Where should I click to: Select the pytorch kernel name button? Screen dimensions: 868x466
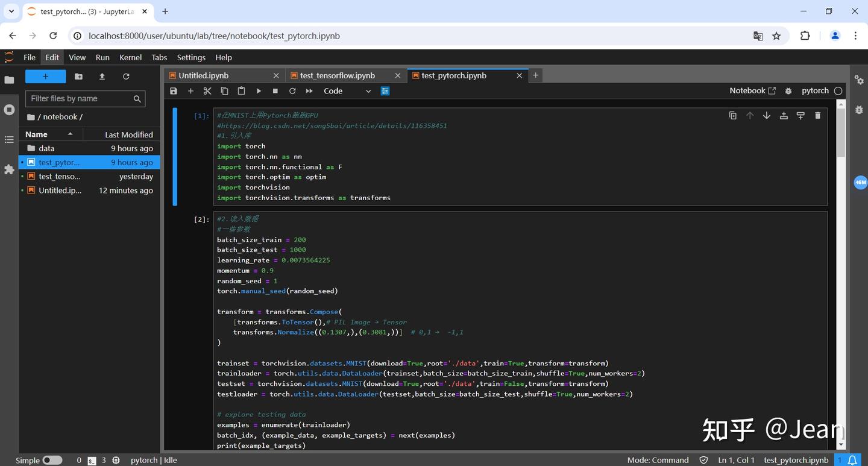(815, 91)
